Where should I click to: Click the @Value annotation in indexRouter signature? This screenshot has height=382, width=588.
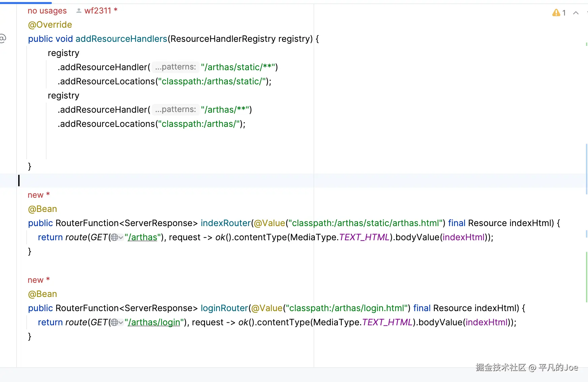(x=269, y=223)
